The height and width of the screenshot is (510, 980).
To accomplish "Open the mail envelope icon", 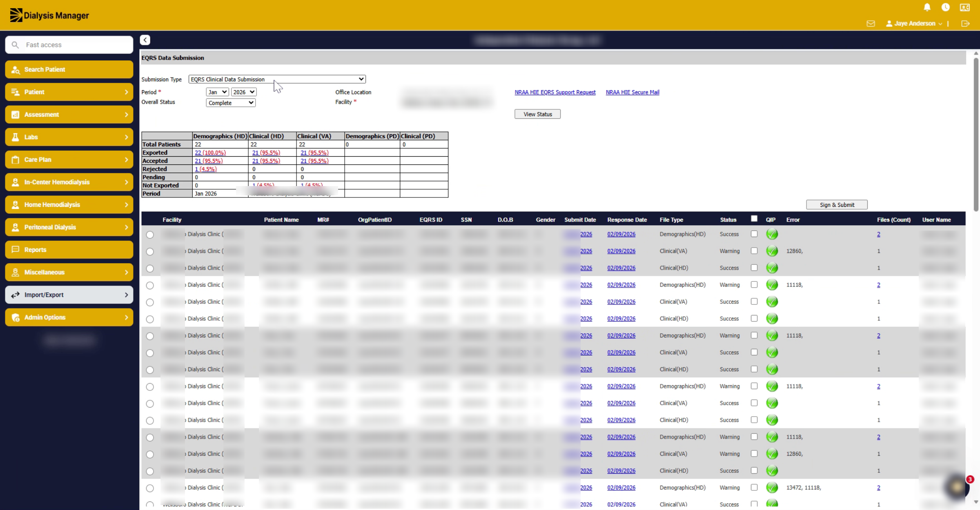I will click(871, 24).
